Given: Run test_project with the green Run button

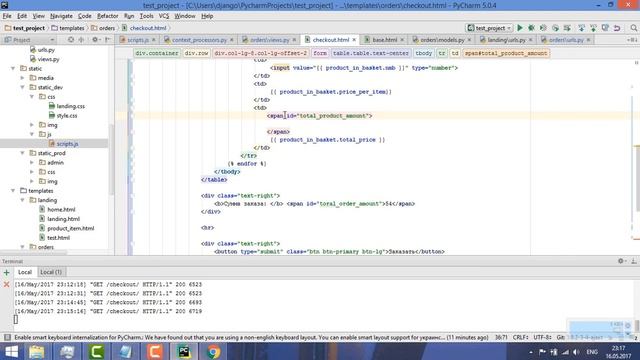Looking at the screenshot, I should point(520,28).
